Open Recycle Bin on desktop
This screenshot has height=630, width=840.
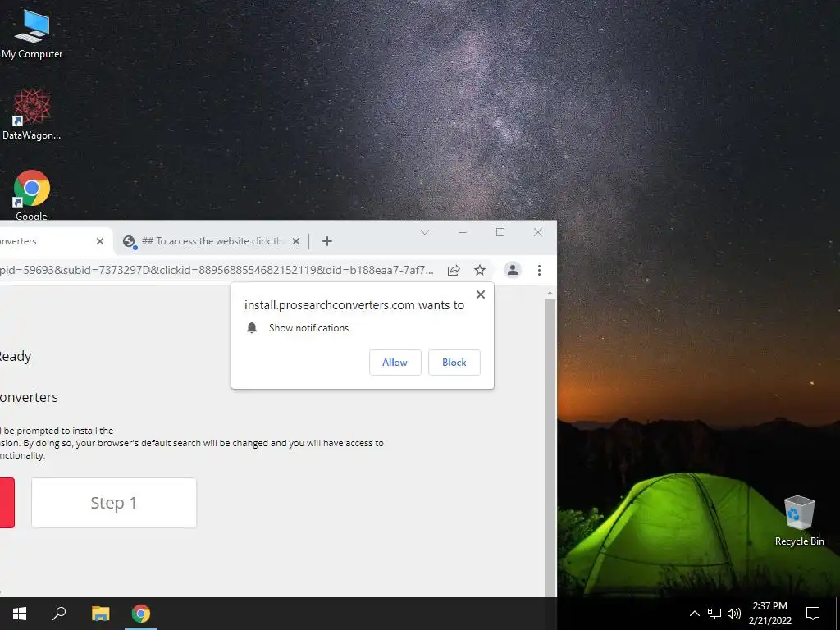pos(799,520)
